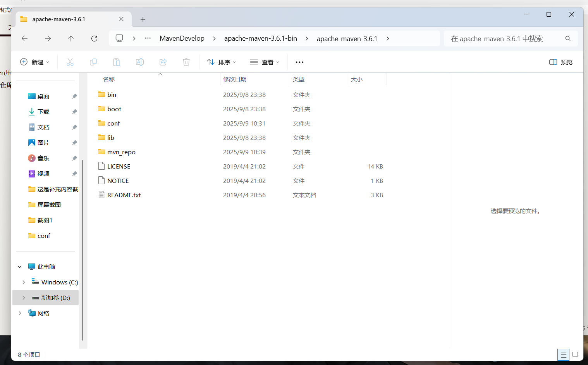Open a new tab with plus button
Screen dimensions: 588x365
point(143,19)
